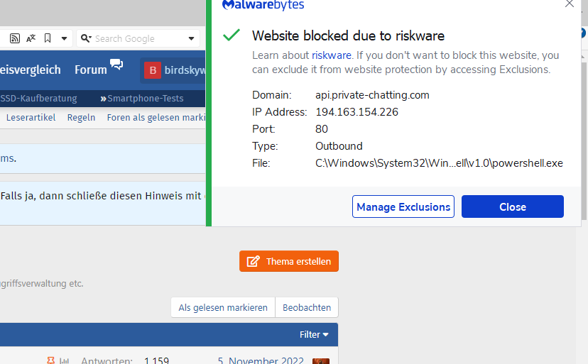
Task: Click Als gelesen markieren button
Action: point(223,307)
